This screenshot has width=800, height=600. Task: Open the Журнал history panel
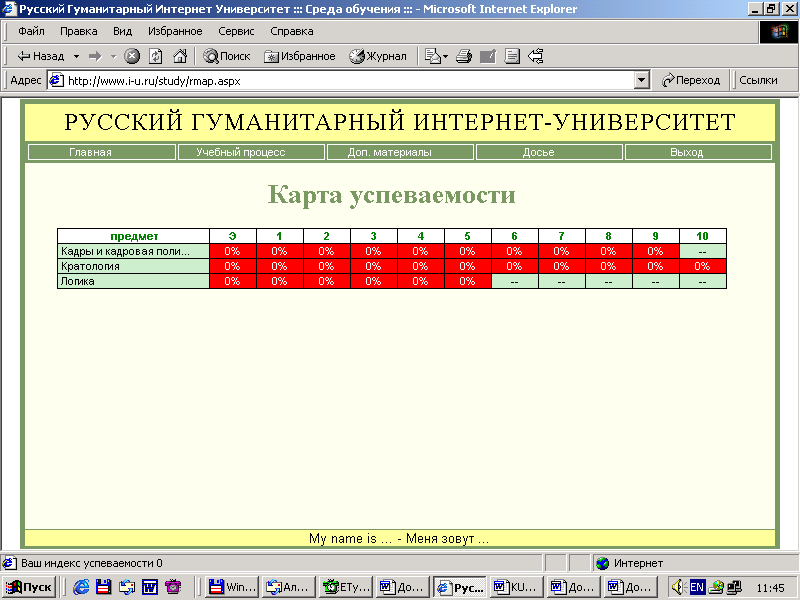pyautogui.click(x=378, y=56)
